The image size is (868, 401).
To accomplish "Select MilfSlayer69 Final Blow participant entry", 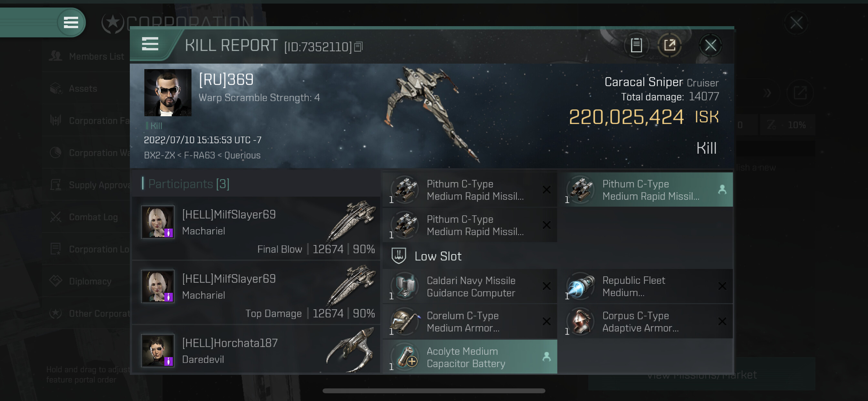I will coord(257,228).
